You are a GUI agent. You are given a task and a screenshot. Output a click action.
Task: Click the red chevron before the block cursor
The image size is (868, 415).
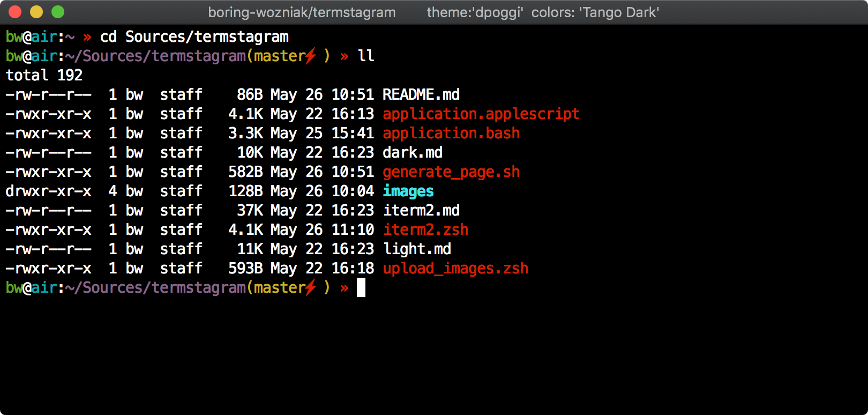345,288
